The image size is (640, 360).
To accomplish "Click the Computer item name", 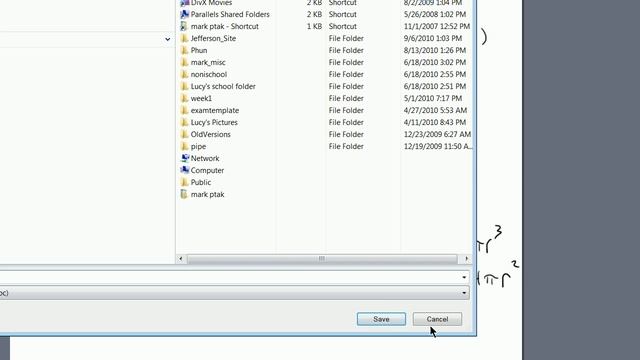I will pyautogui.click(x=207, y=170).
